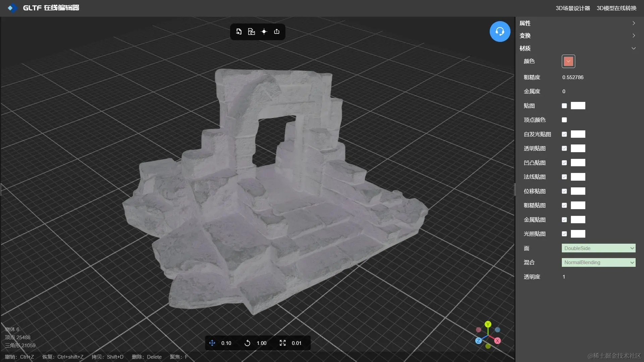Open 3D模型在线转换 from the top menu
Screen dimensions: 644x362
point(616,8)
